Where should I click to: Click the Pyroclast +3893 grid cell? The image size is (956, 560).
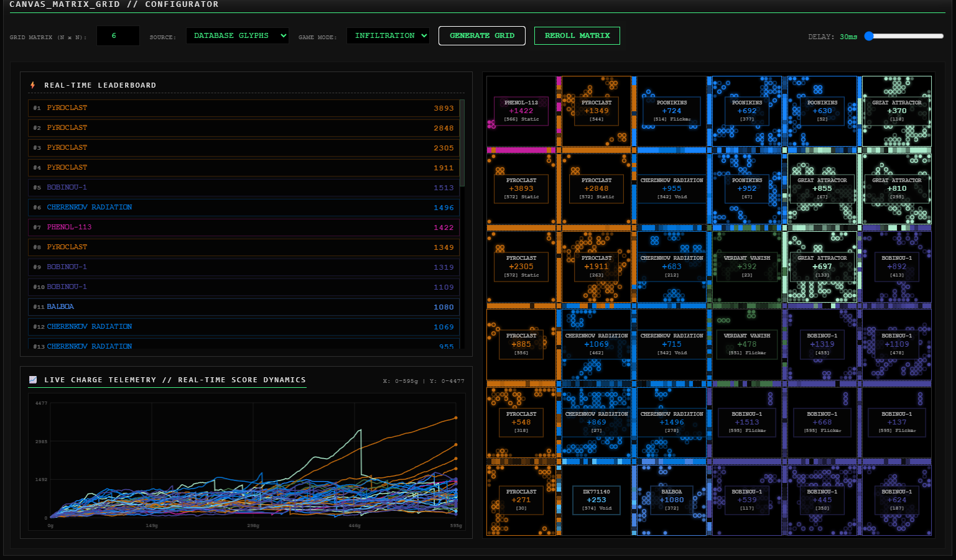coord(521,189)
